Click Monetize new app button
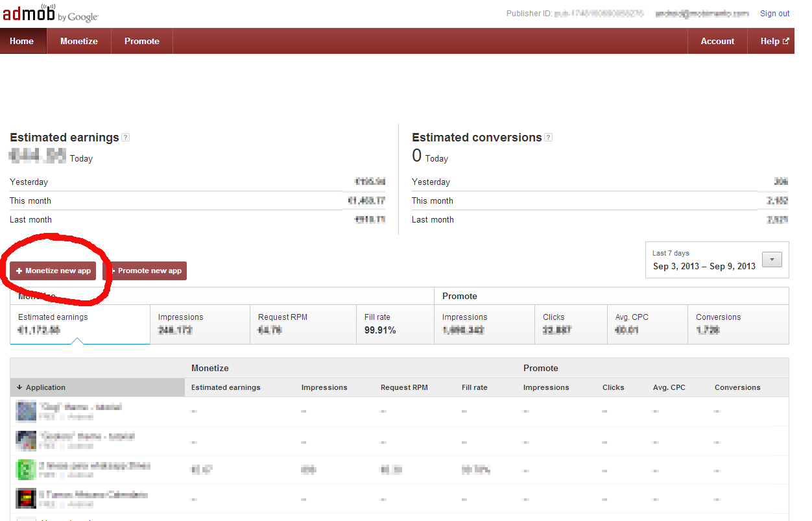Screen dimensions: 812x521 point(53,271)
